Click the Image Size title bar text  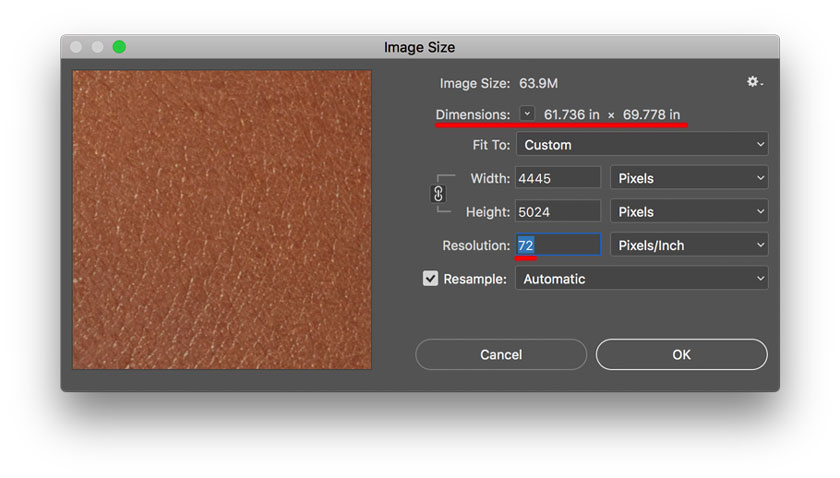[419, 47]
